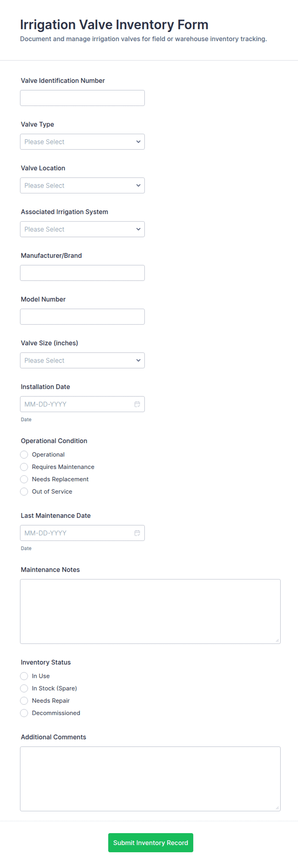Expand the Valve Type dropdown

[82, 142]
